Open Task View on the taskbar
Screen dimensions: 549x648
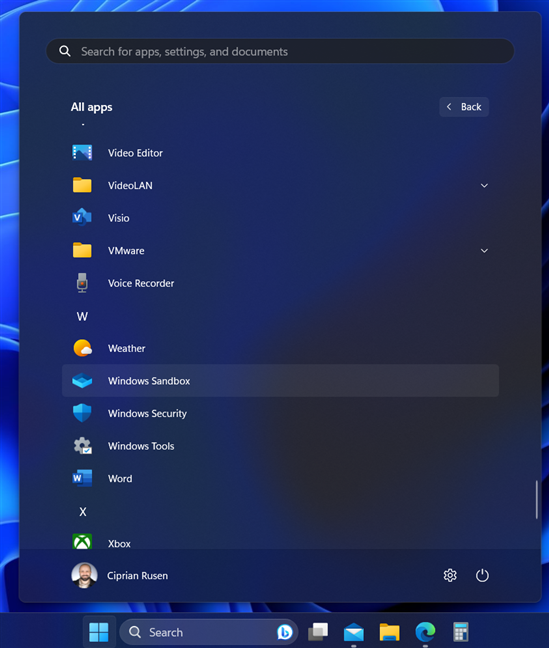pos(318,631)
